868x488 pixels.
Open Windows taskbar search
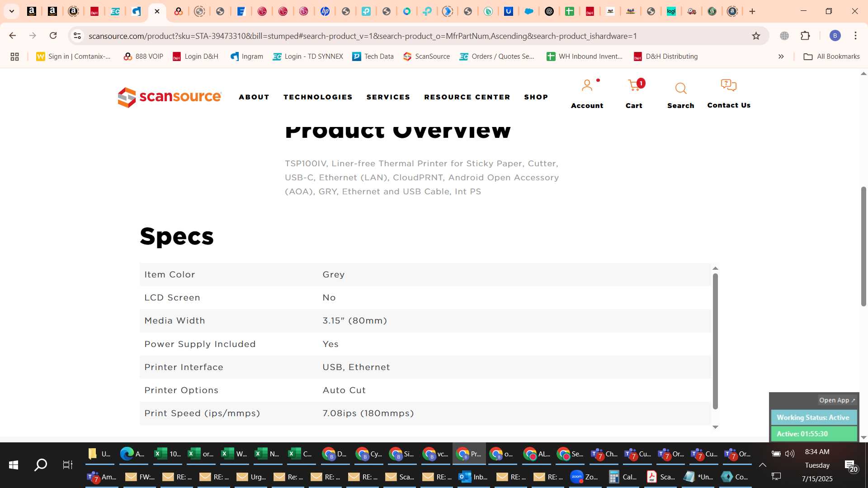pos(41,465)
